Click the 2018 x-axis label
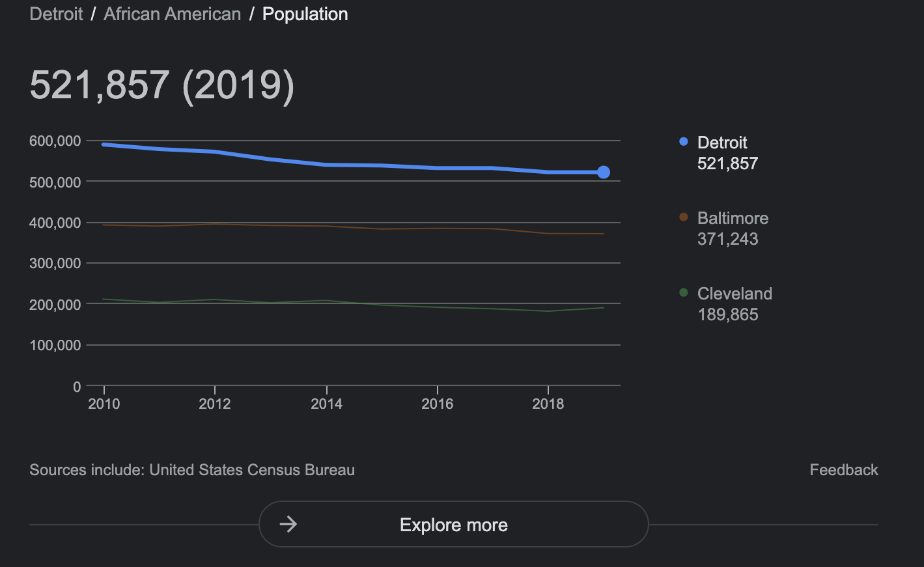 [548, 404]
